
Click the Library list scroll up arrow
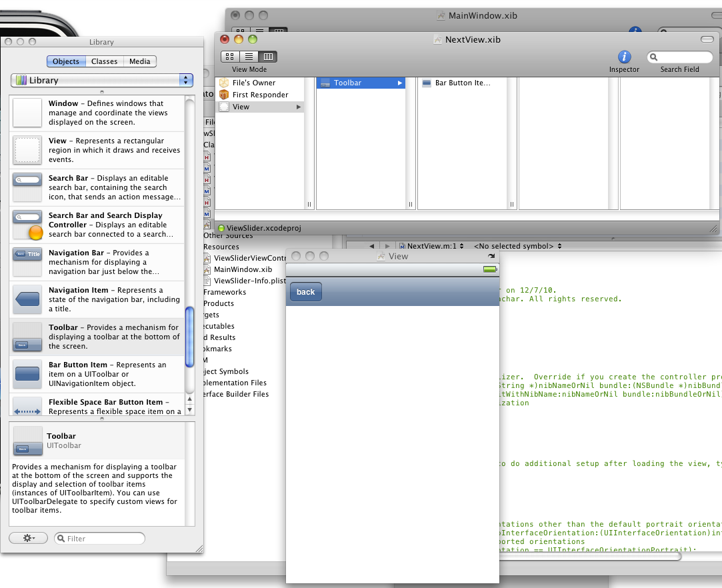point(189,399)
